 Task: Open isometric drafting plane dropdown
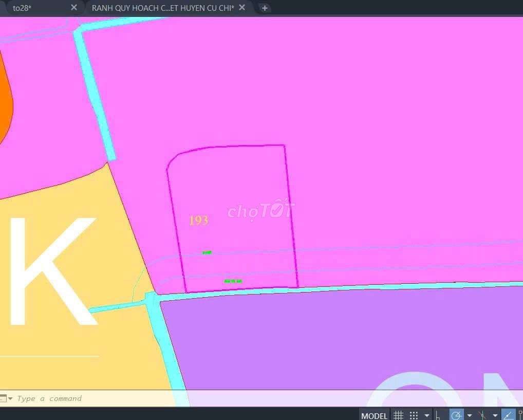(x=495, y=416)
